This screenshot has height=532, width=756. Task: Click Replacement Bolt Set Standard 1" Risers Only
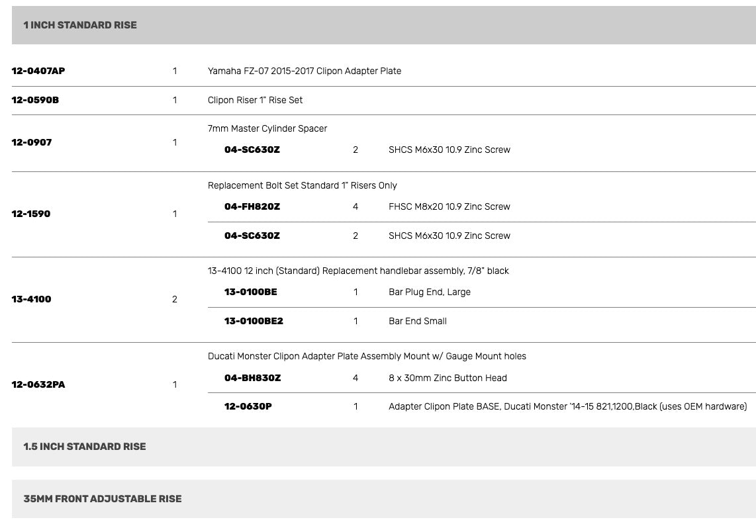pos(303,185)
